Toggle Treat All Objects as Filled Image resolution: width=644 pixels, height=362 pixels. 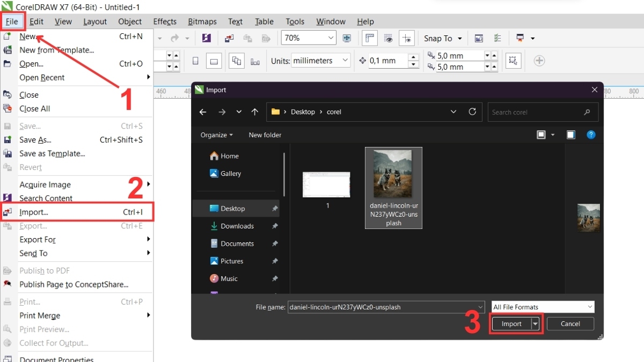pyautogui.click(x=513, y=60)
